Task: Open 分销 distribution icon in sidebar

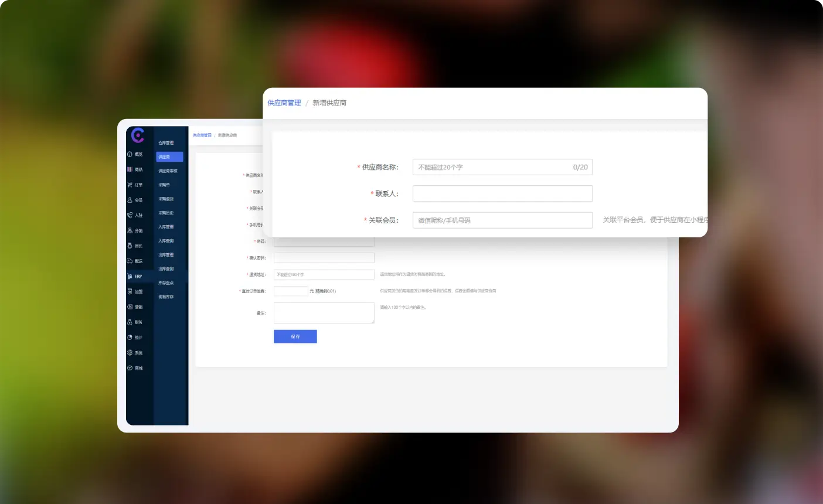Action: 130,230
